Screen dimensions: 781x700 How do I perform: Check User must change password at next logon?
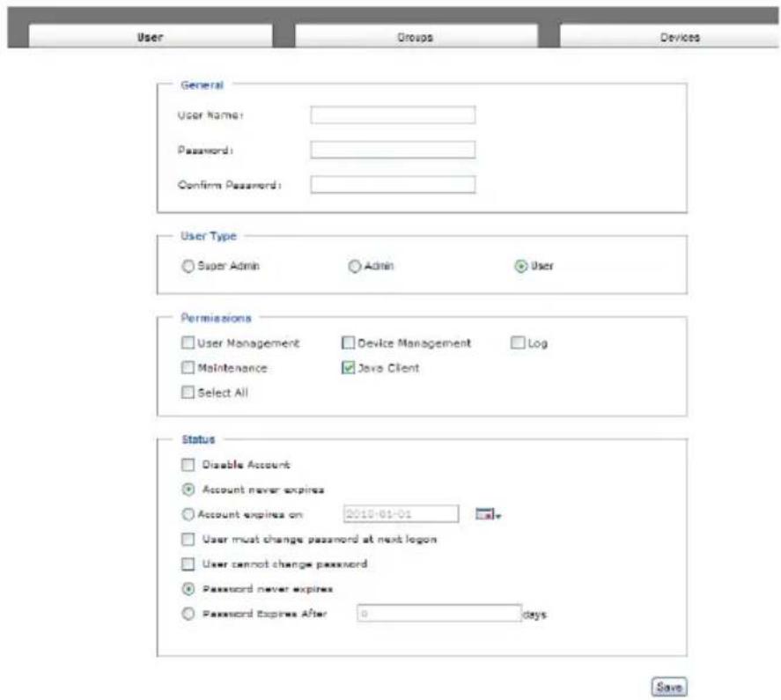coord(188,540)
